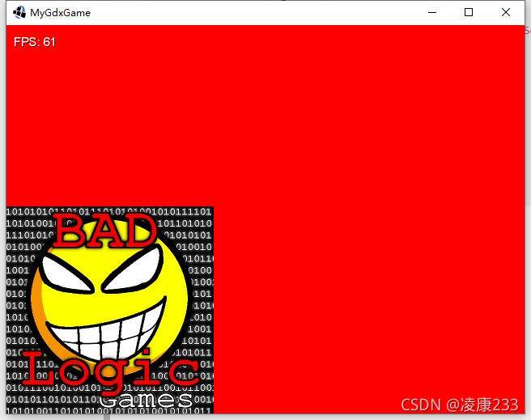Minimize the MyGdxGame window
The image size is (531, 420).
point(432,12)
